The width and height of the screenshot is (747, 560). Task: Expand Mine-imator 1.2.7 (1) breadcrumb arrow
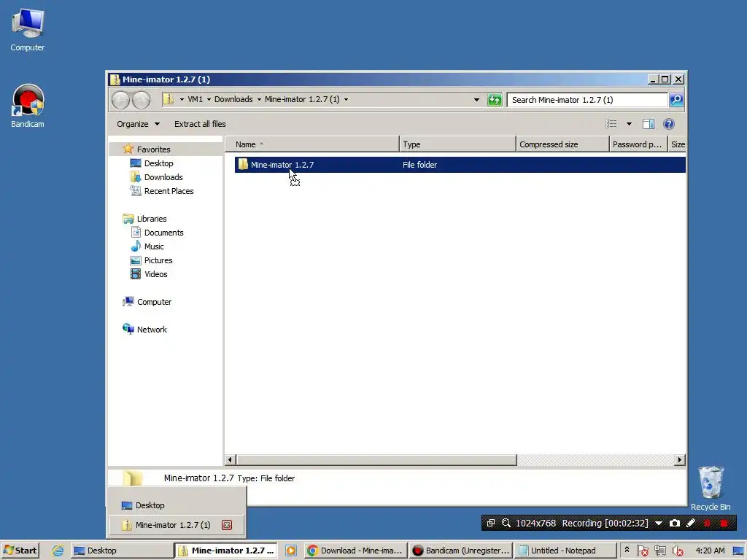346,99
